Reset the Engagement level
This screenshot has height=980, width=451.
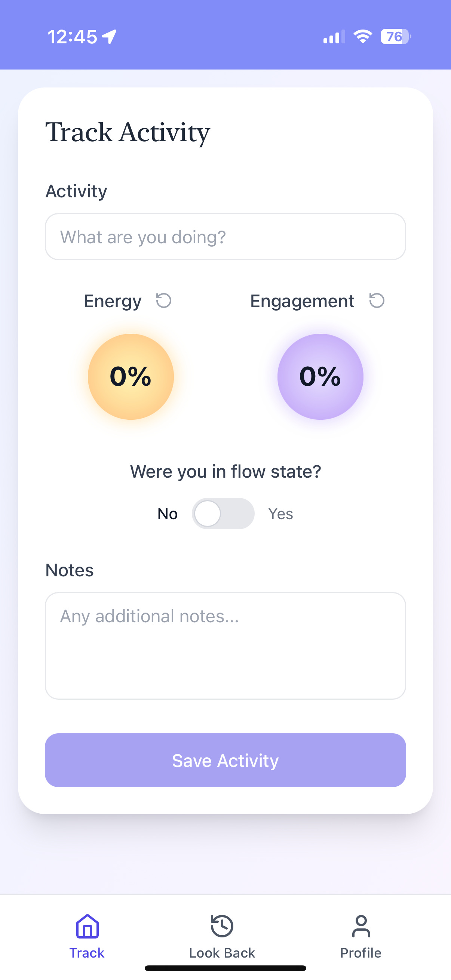(377, 301)
